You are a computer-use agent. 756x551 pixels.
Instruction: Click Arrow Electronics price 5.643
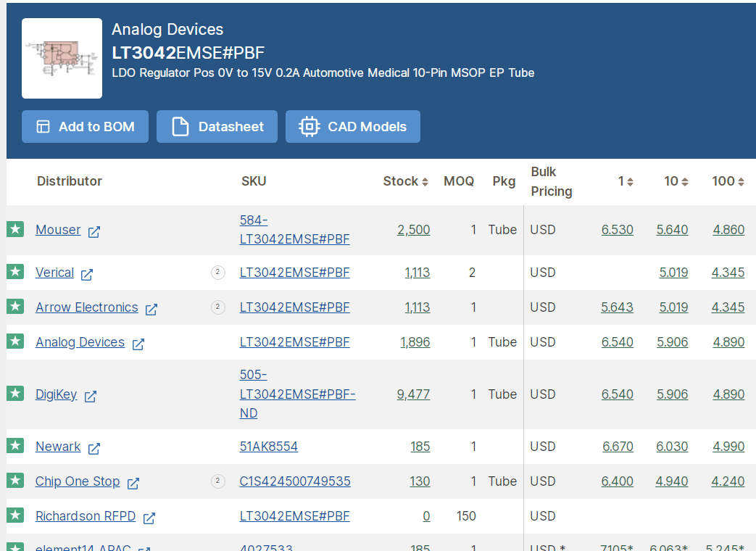pyautogui.click(x=617, y=307)
